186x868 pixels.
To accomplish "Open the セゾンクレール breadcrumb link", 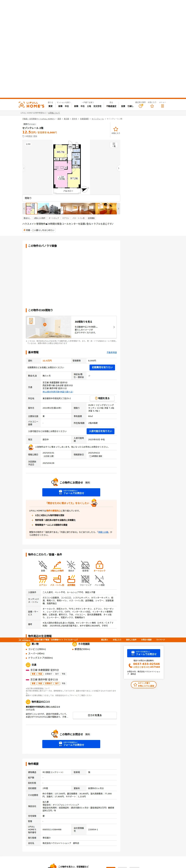I will coord(97,119).
